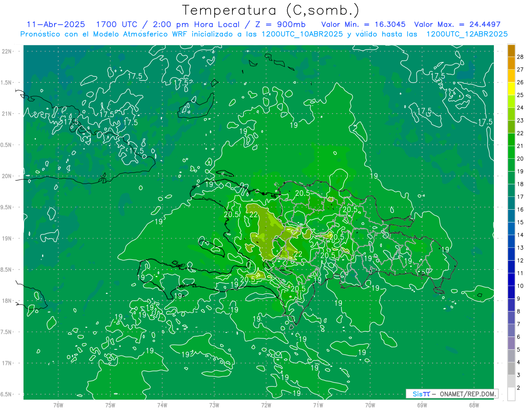Image resolution: width=532 pixels, height=411 pixels.
Task: Click the "28" value on the color scale
Action: click(520, 57)
